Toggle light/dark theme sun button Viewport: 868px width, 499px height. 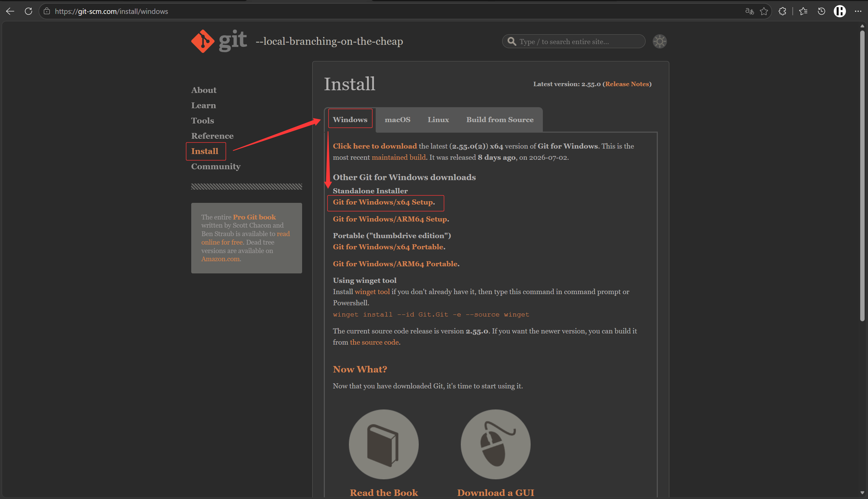(x=659, y=41)
